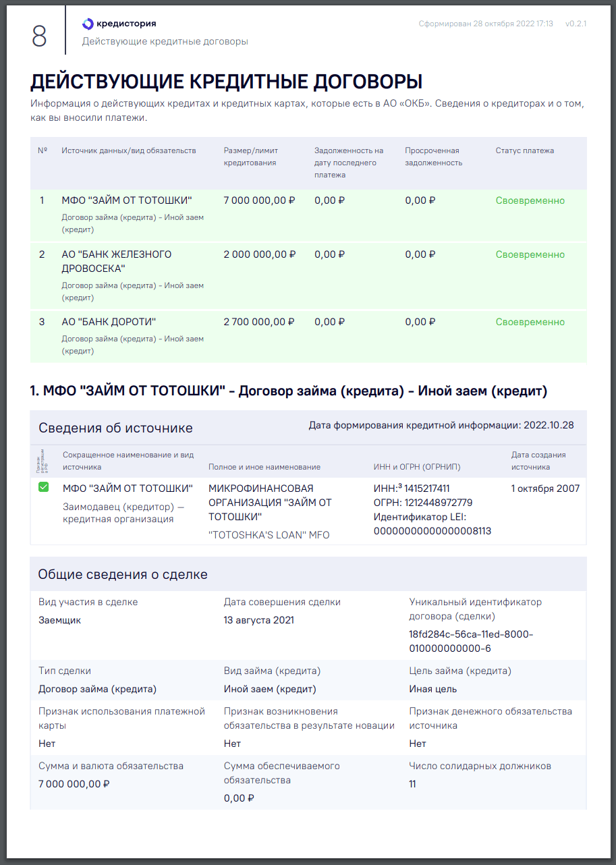Click "Дата формирования кредитной информации: 2022.10.28"

click(x=441, y=426)
